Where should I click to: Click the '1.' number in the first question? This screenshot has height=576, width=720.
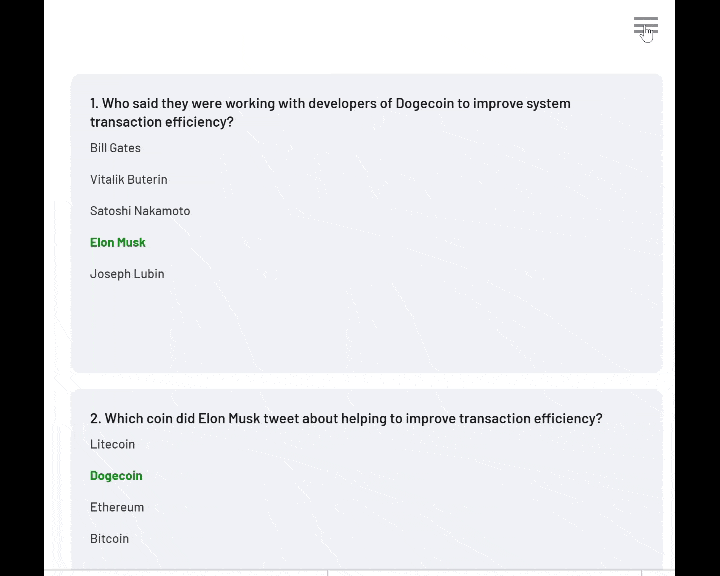[94, 103]
